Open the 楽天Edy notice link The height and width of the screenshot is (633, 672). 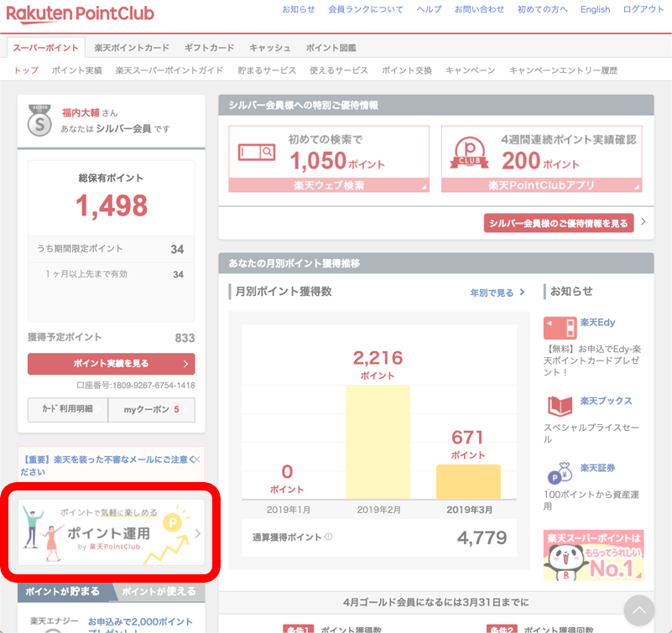coord(597,322)
